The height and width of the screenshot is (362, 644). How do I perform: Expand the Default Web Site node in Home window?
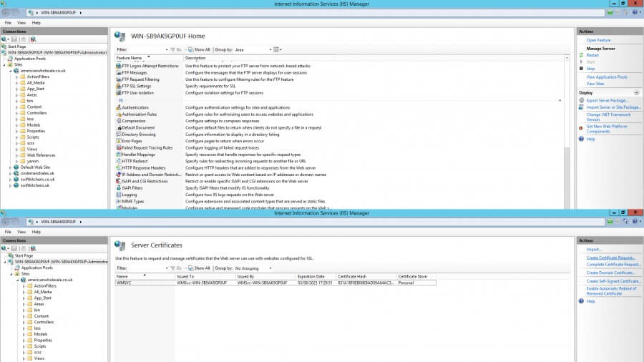10,167
